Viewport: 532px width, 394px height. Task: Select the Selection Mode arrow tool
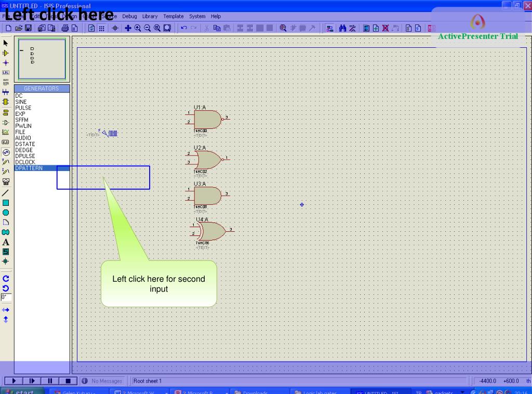pos(6,43)
